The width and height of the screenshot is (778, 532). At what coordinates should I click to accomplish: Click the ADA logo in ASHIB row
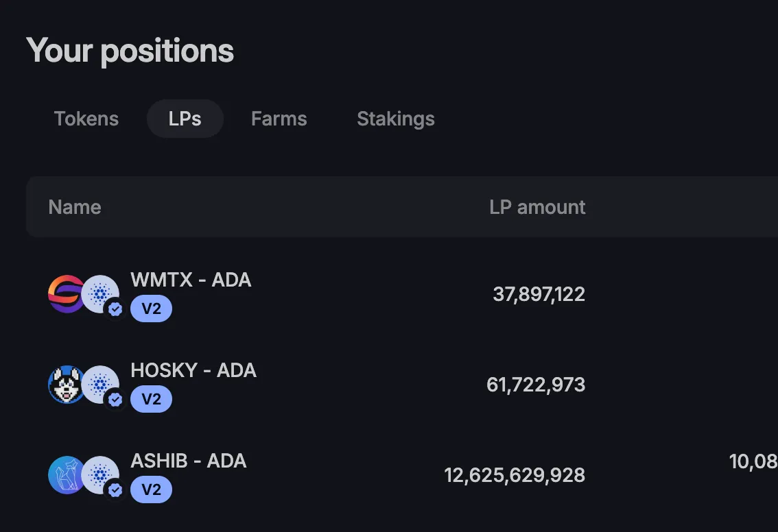tap(100, 475)
